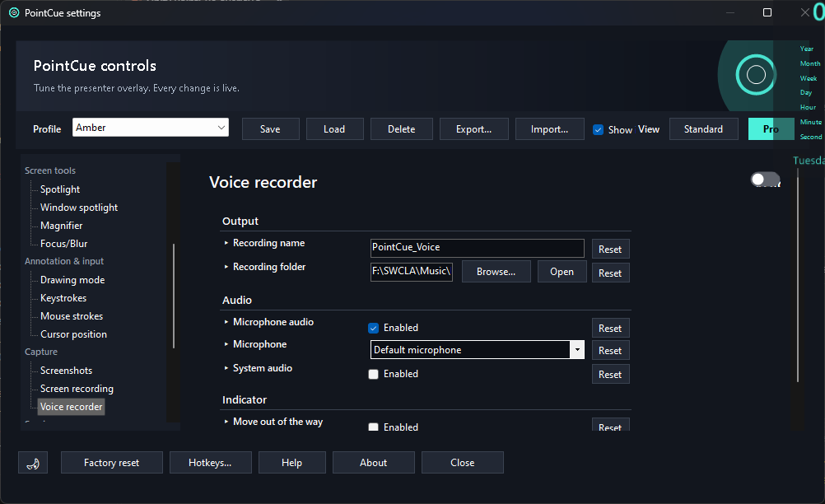Reset the Recording folder setting
This screenshot has height=504, width=825.
click(610, 273)
